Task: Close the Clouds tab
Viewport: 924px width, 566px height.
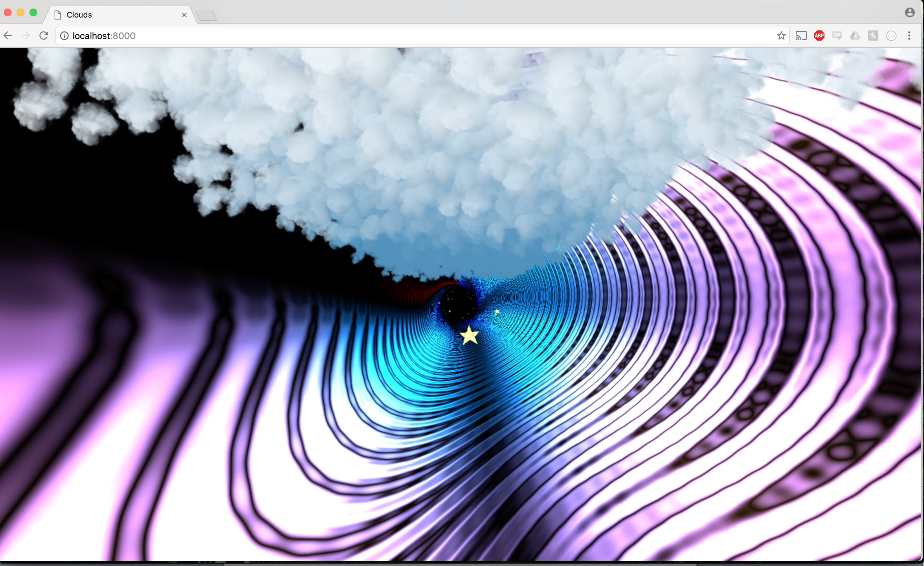Action: pyautogui.click(x=184, y=15)
